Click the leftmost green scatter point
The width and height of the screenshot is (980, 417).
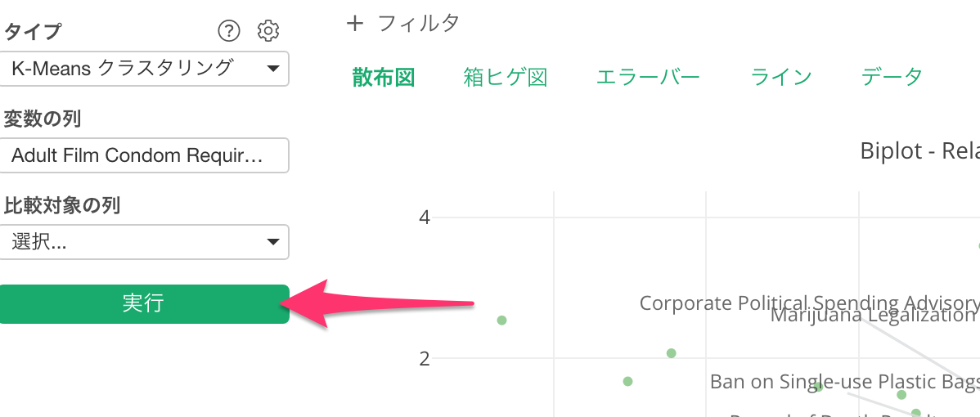501,321
